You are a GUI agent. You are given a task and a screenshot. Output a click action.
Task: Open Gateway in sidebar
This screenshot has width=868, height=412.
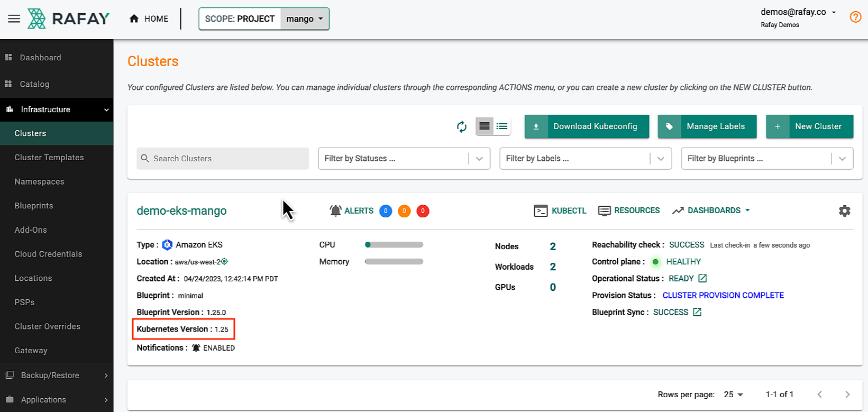pyautogui.click(x=57, y=351)
